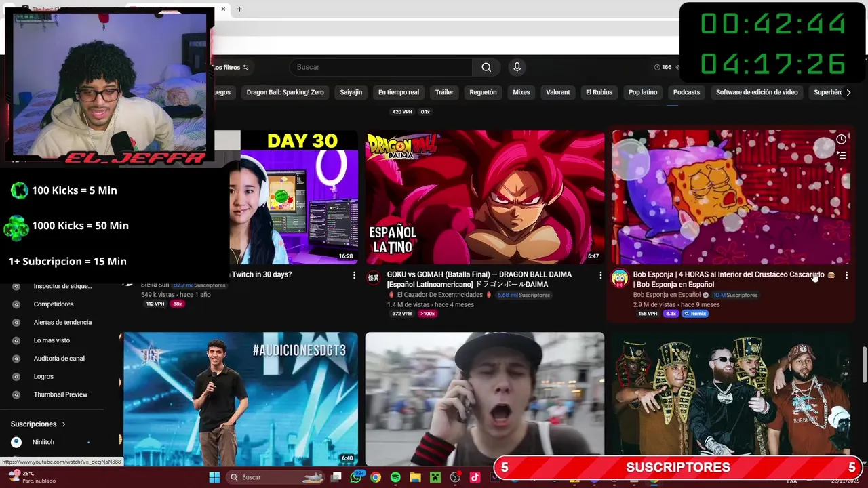This screenshot has width=868, height=488.
Task: Open the "Bob Esponja | 4 HORAS" video title
Action: point(734,279)
